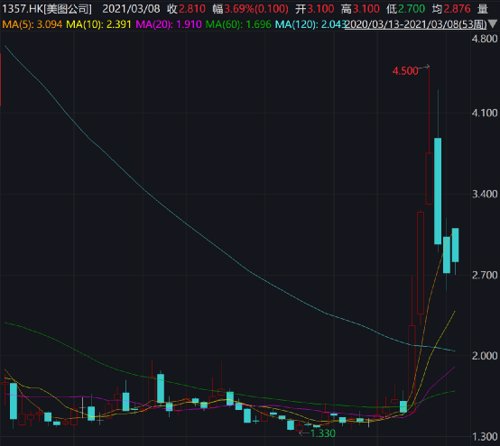500x446 pixels.
Task: Click the 4.800 price axis label
Action: [485, 39]
